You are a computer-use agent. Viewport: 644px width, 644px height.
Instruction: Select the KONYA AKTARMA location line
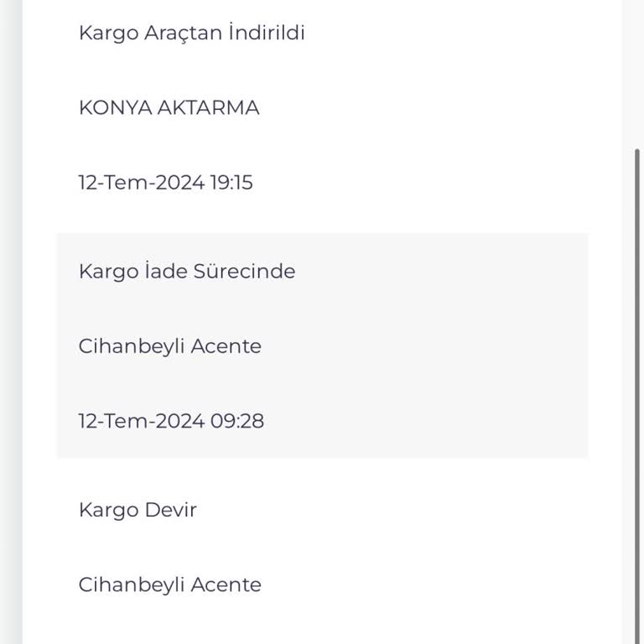coord(169,108)
